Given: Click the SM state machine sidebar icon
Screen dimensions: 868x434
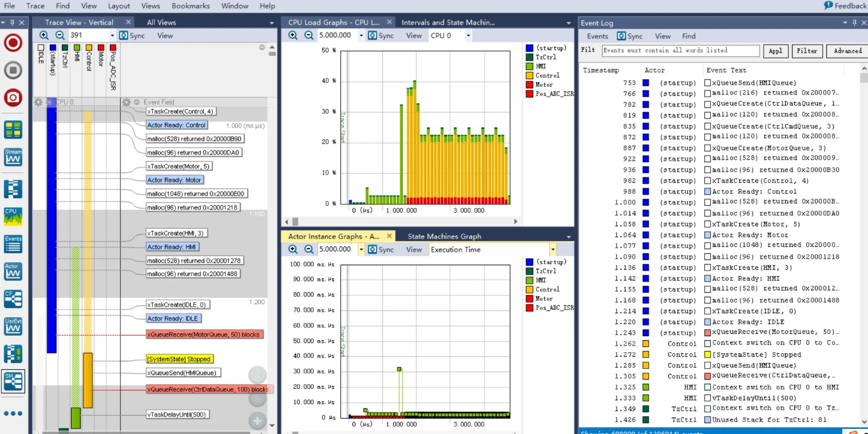Looking at the screenshot, I should pyautogui.click(x=13, y=381).
